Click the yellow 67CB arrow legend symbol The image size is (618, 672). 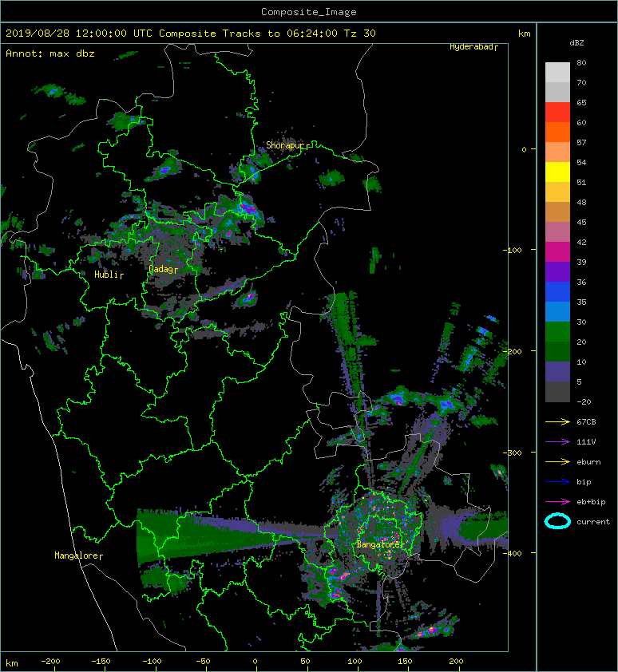[557, 422]
